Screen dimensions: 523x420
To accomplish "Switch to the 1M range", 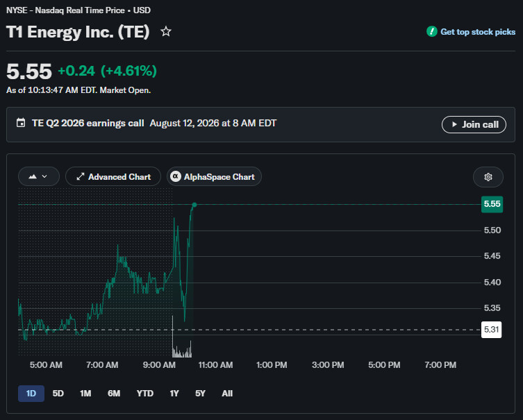I will pos(85,394).
